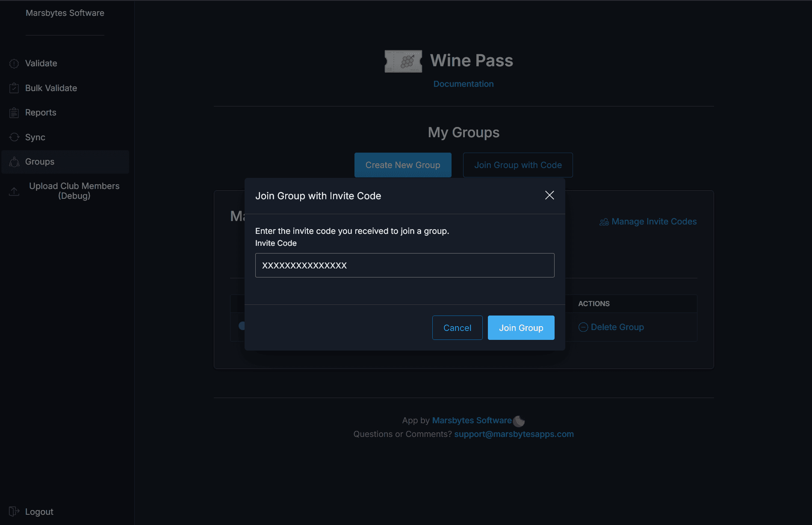Click the Wine Pass ticket icon
Image resolution: width=812 pixels, height=525 pixels.
click(x=402, y=61)
